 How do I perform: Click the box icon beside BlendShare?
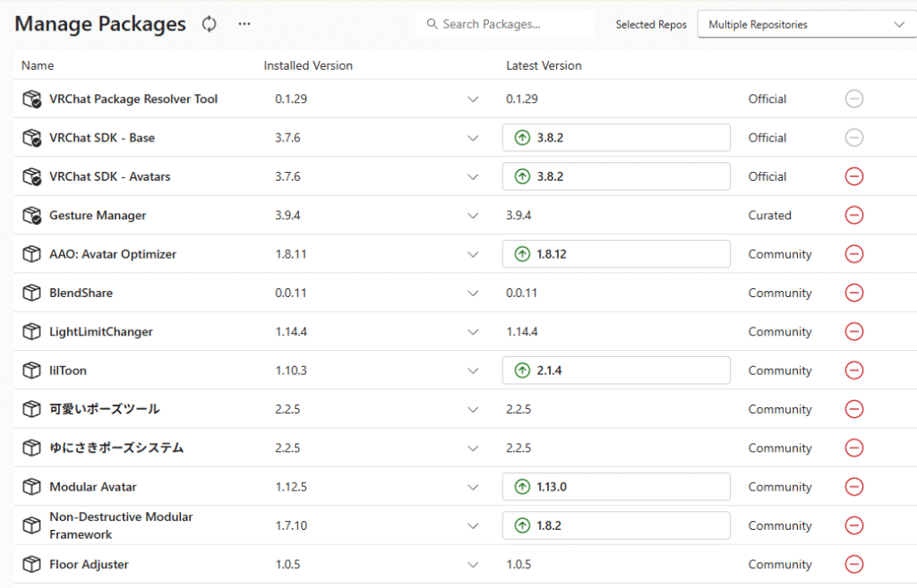coord(31,293)
